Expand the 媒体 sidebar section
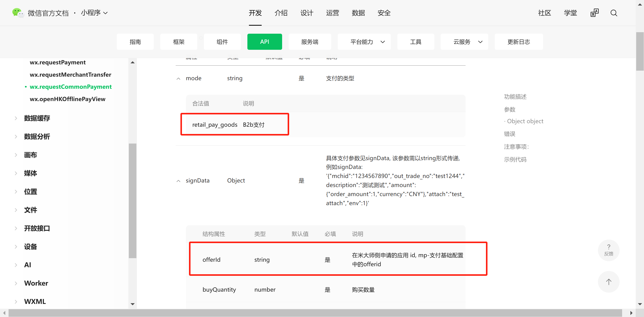Screen dimensions: 644x317 click(16, 173)
